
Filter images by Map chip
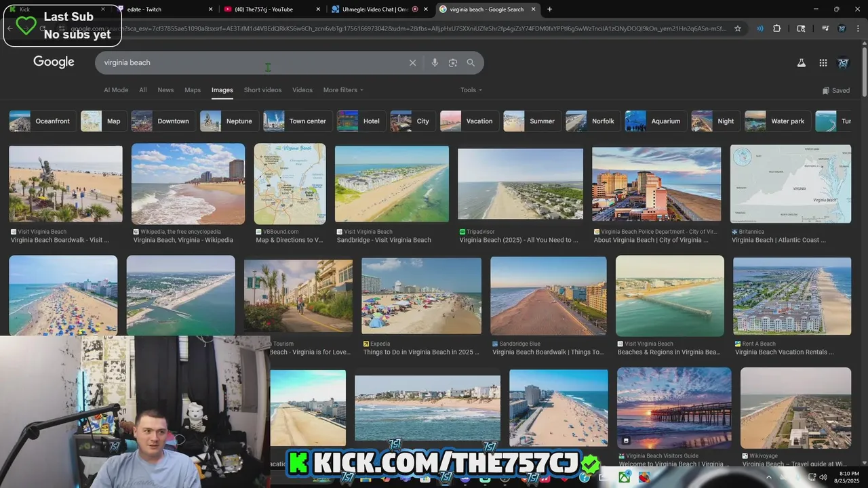(102, 121)
